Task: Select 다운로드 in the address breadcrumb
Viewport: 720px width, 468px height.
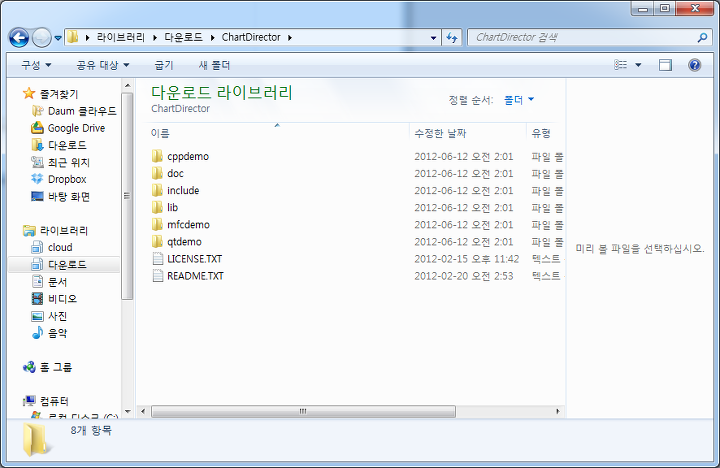Action: tap(184, 37)
